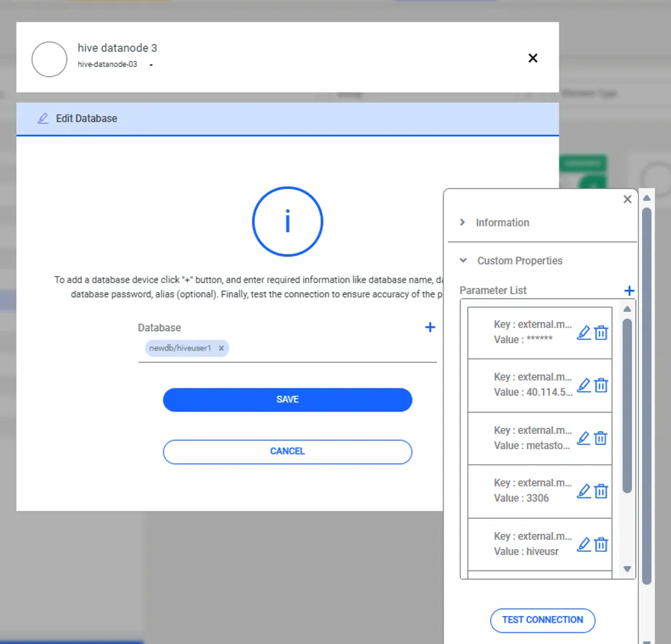The image size is (671, 644).
Task: Click the Parameter List scroll up arrow
Action: tap(627, 309)
